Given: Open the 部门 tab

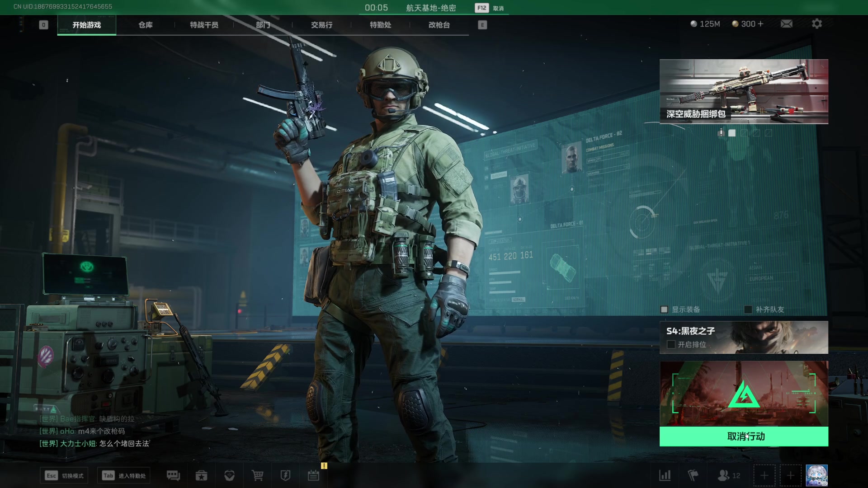Looking at the screenshot, I should click(x=263, y=25).
